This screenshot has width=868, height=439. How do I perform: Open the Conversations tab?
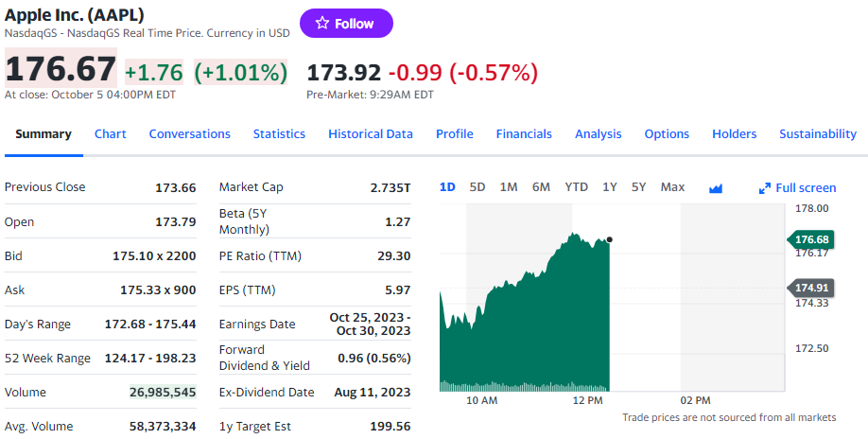coord(189,134)
